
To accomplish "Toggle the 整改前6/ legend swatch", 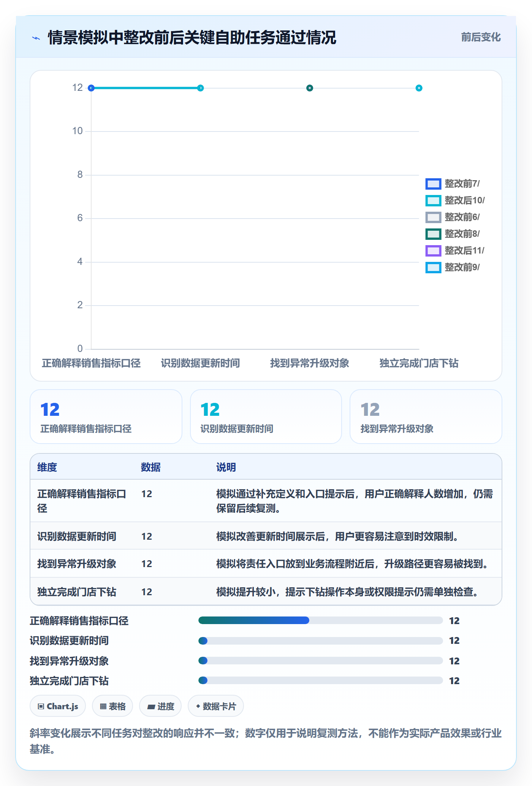I will [x=433, y=217].
